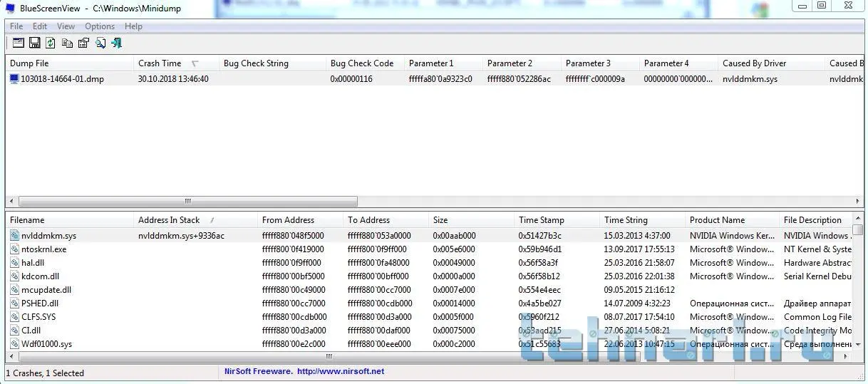Open Advanced Options toolbar icon
Screen dimensions: 868x384
[x=19, y=43]
